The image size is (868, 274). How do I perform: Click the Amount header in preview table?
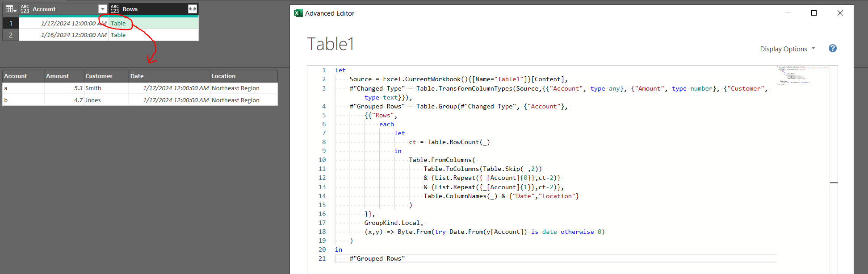[x=64, y=76]
